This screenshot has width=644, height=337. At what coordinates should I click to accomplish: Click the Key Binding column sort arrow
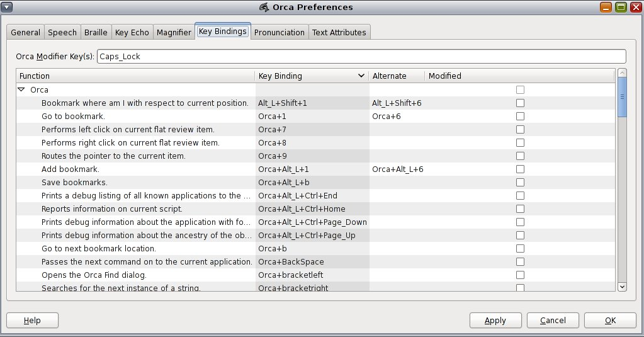coord(361,76)
